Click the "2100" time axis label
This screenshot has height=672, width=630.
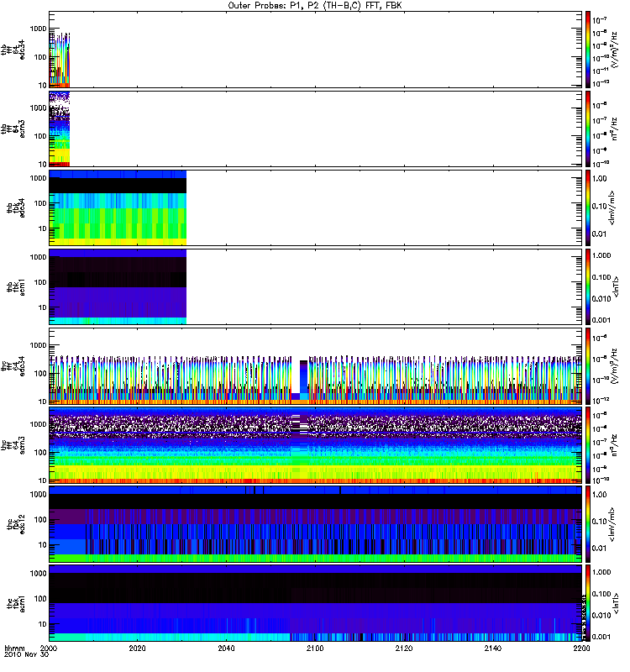tap(315, 648)
